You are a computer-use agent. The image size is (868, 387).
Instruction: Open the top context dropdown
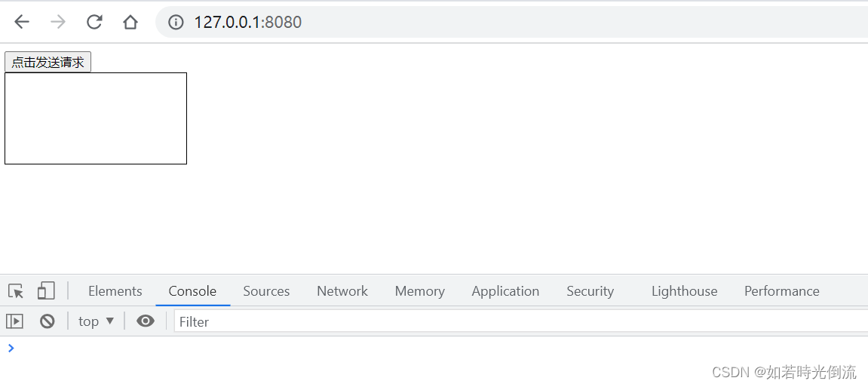[x=96, y=321]
